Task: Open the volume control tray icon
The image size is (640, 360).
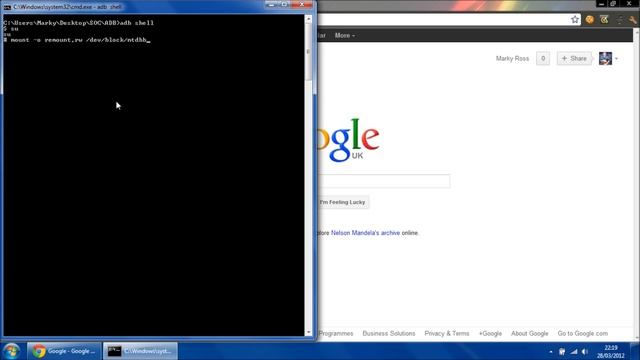Action: 585,351
